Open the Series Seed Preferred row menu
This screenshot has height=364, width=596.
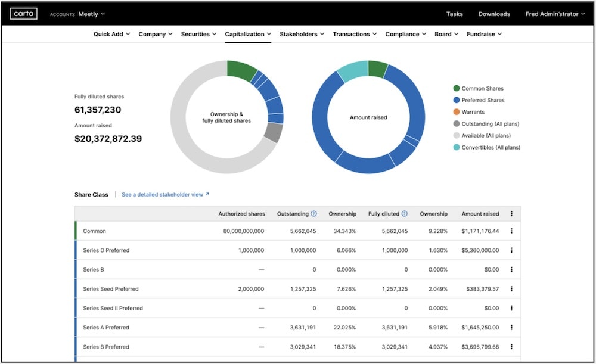(511, 288)
